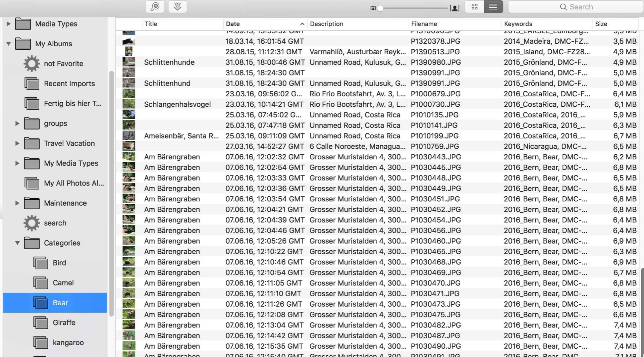
Task: Open the Fertig bis hier album icon
Action: [32, 103]
